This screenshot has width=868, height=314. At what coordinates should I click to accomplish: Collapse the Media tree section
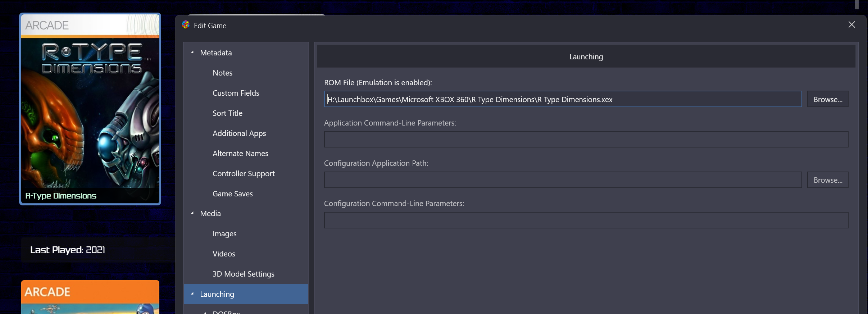click(192, 213)
